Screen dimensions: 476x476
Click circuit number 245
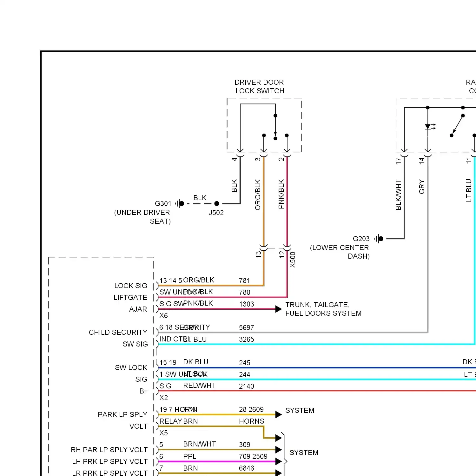pos(245,363)
